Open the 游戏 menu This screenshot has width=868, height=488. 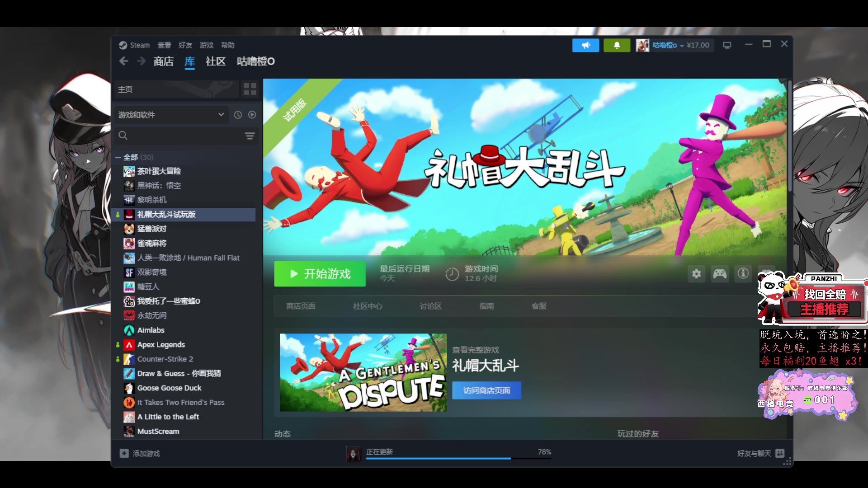coord(207,45)
